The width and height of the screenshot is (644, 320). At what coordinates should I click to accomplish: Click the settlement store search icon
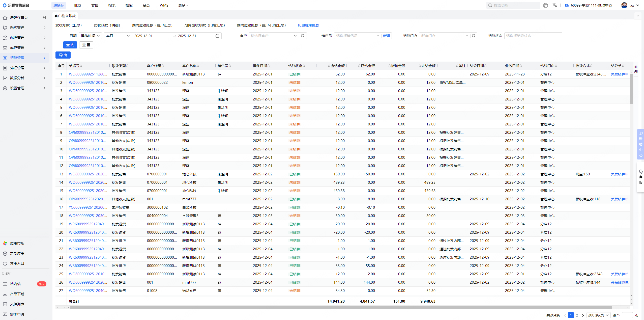point(474,36)
